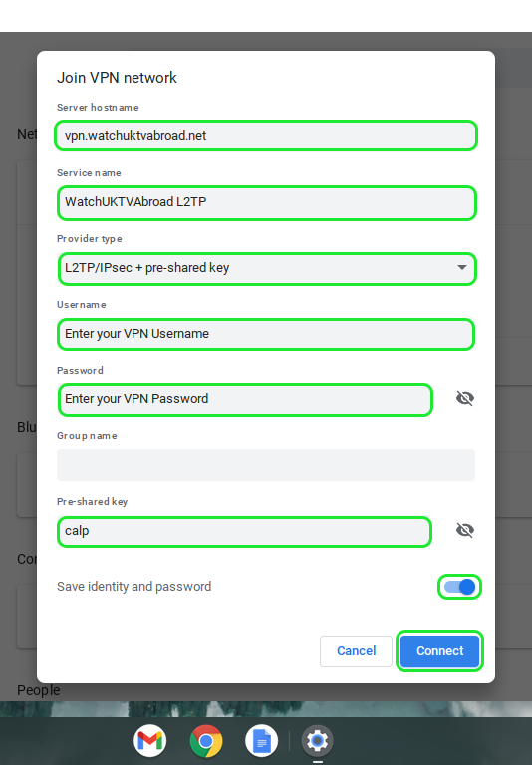Click the Password input field

pyautogui.click(x=245, y=399)
